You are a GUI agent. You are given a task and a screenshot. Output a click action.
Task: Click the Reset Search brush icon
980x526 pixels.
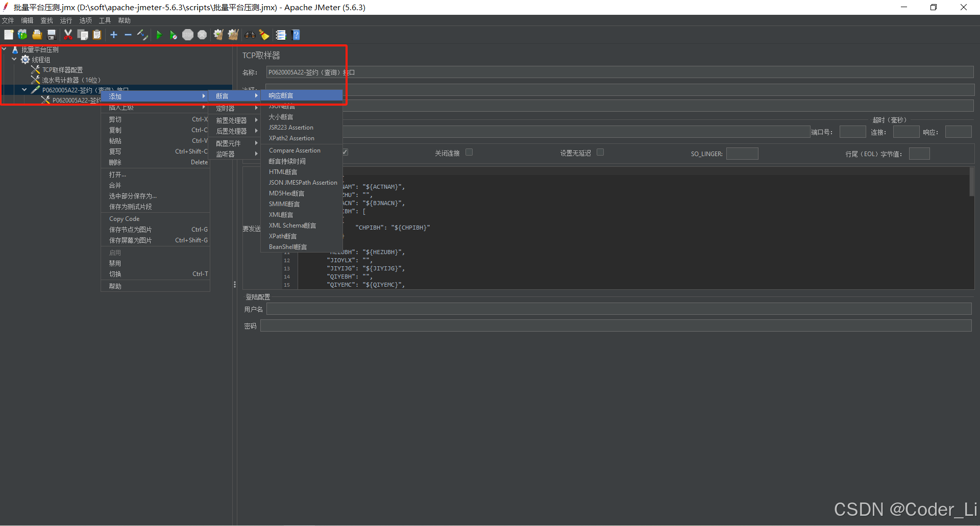click(264, 35)
